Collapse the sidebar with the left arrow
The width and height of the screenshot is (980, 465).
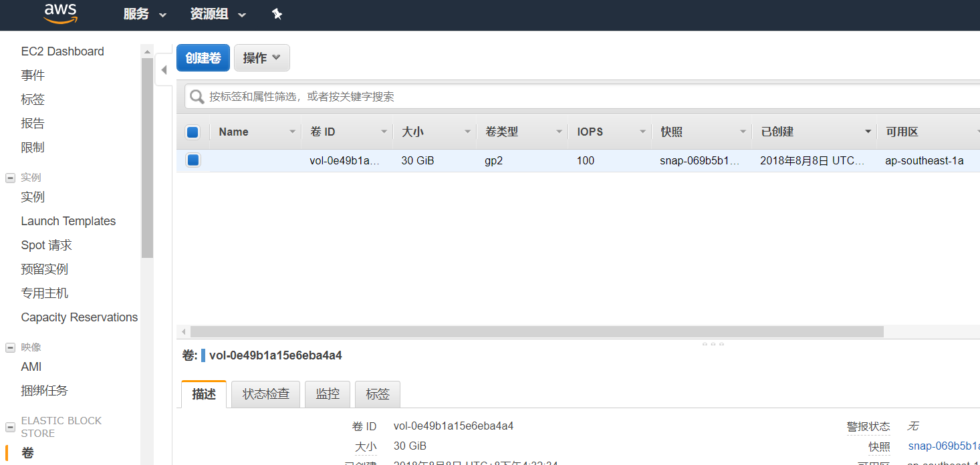tap(164, 69)
